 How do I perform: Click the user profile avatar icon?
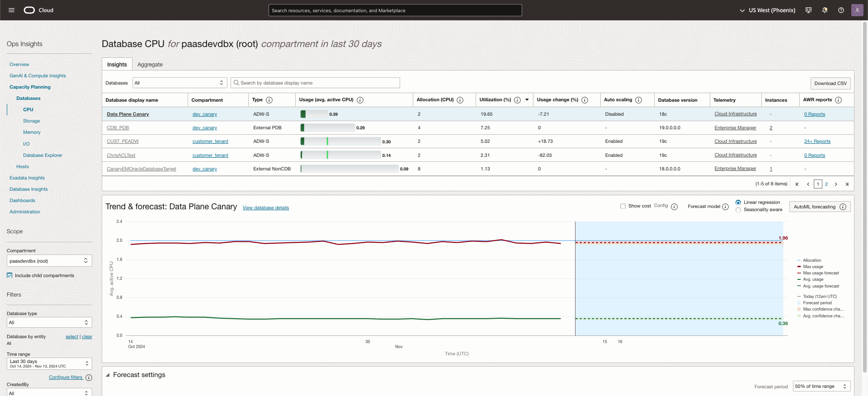[857, 10]
